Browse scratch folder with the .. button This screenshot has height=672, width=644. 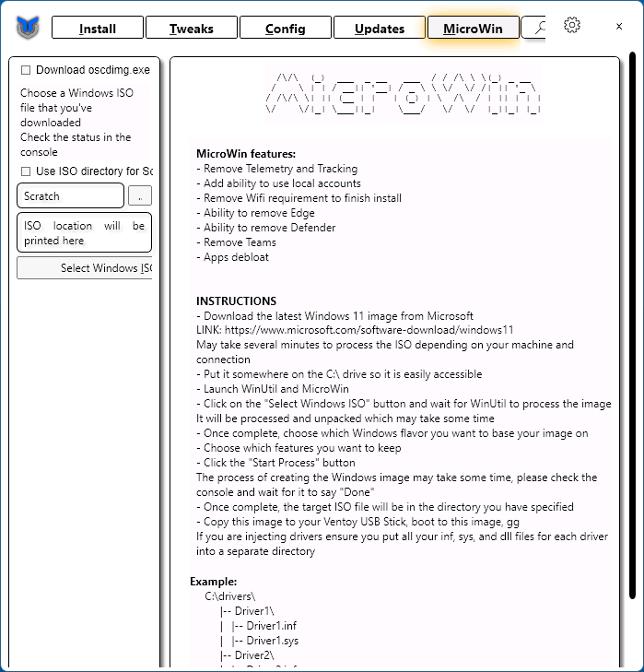[140, 195]
